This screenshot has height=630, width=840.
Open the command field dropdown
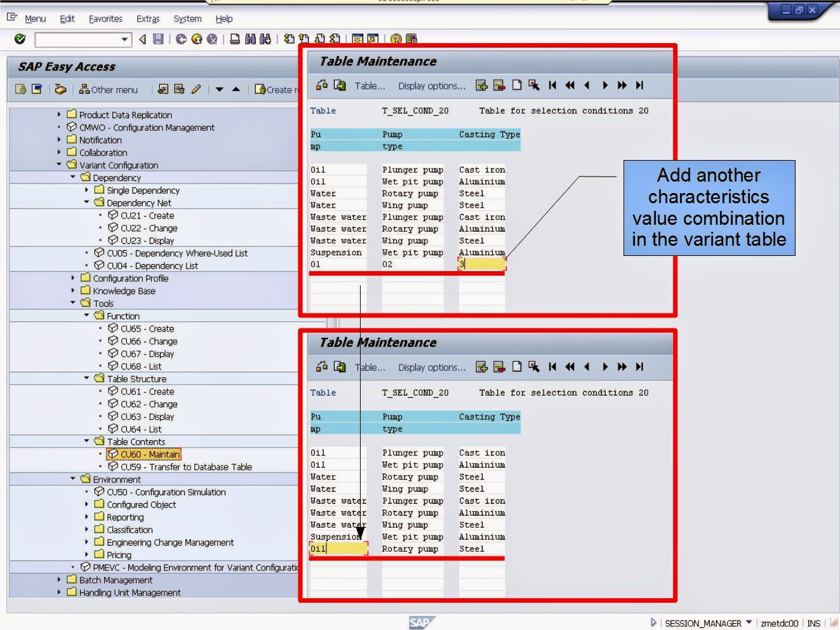(125, 40)
